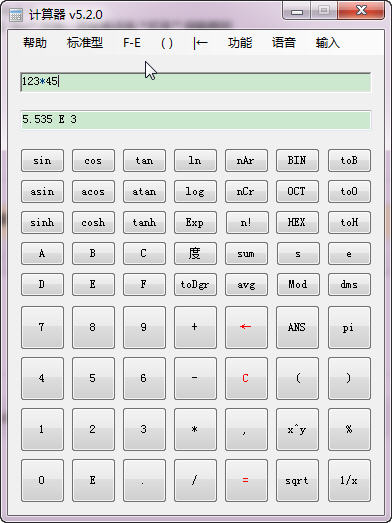Click the hex digit F button
Image resolution: width=392 pixels, height=523 pixels.
144,285
